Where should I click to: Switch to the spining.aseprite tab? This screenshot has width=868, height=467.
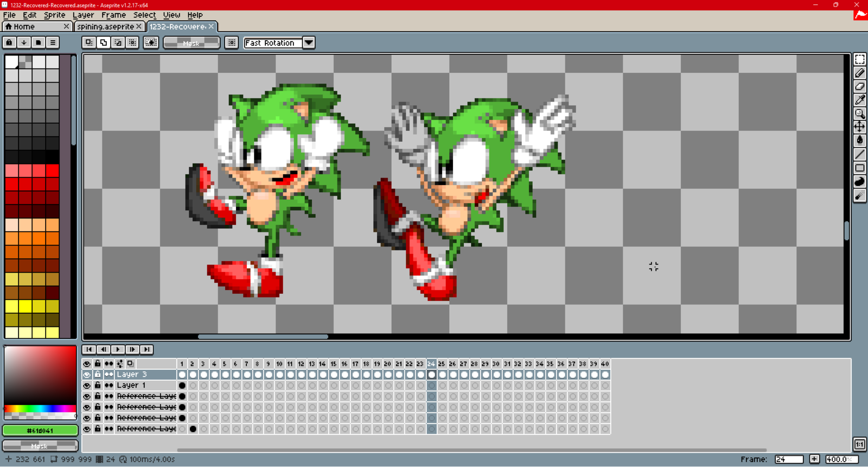(105, 26)
